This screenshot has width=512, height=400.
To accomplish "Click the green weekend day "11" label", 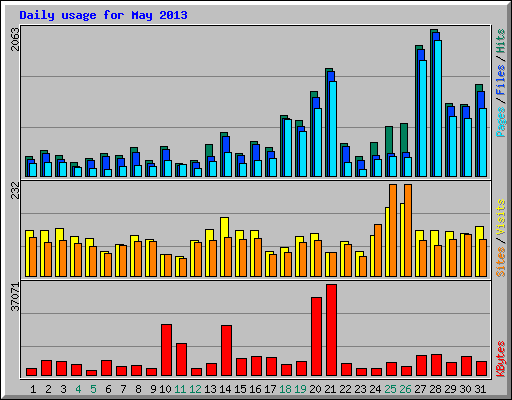I will 180,389.
